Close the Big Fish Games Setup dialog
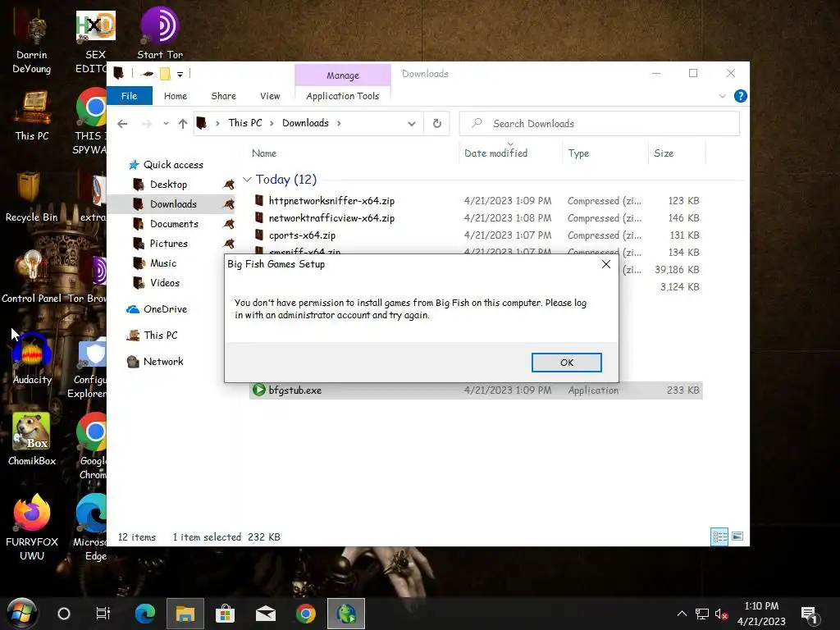Image resolution: width=840 pixels, height=630 pixels. [606, 264]
